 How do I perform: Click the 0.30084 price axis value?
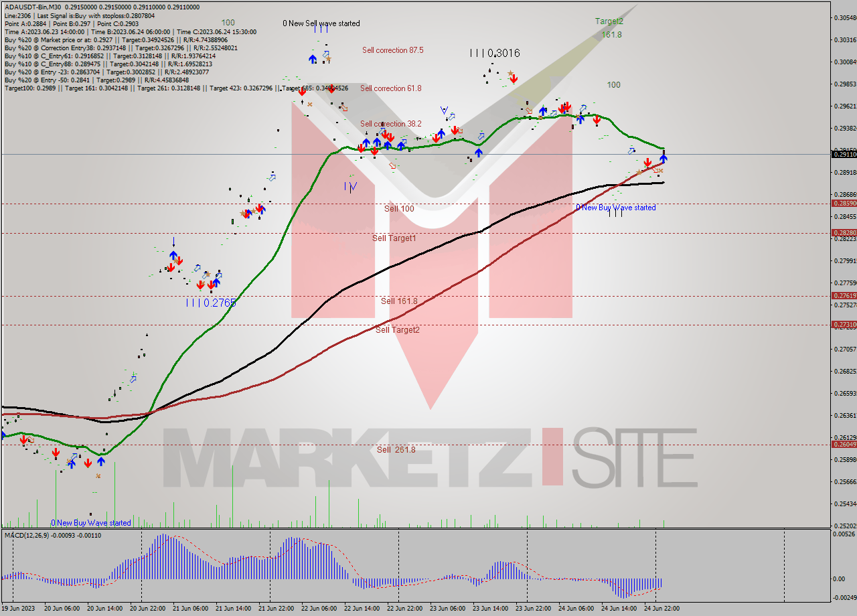[x=845, y=62]
